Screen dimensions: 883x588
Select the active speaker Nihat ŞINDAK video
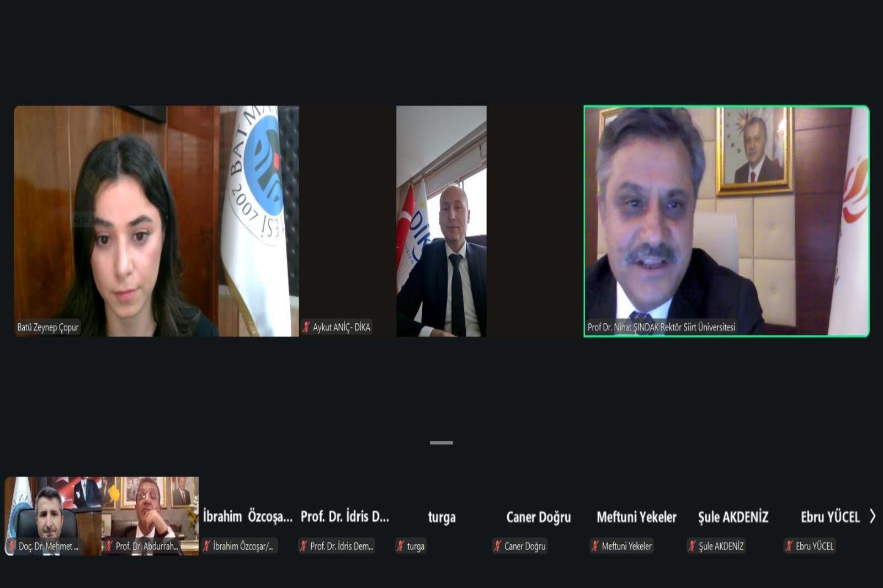726,221
